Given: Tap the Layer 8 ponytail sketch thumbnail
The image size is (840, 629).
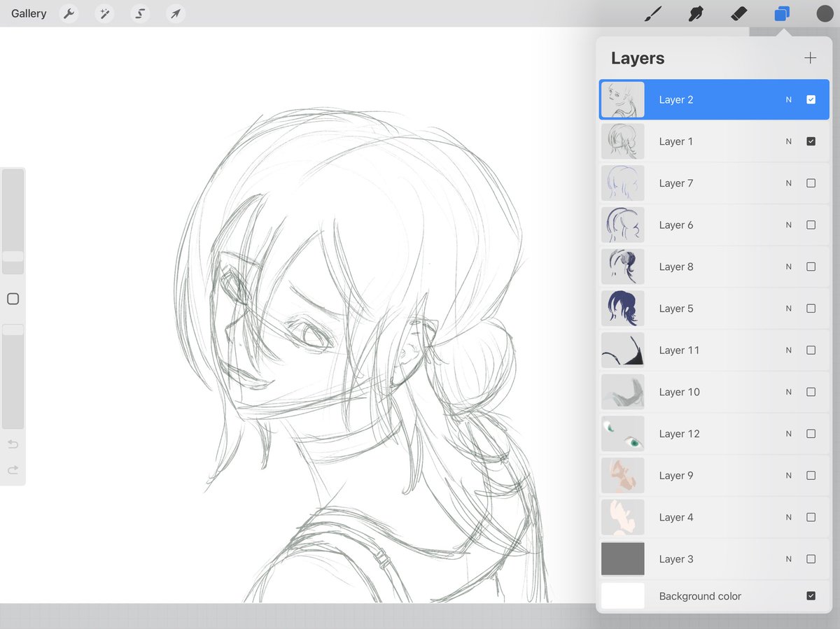Looking at the screenshot, I should (x=623, y=267).
